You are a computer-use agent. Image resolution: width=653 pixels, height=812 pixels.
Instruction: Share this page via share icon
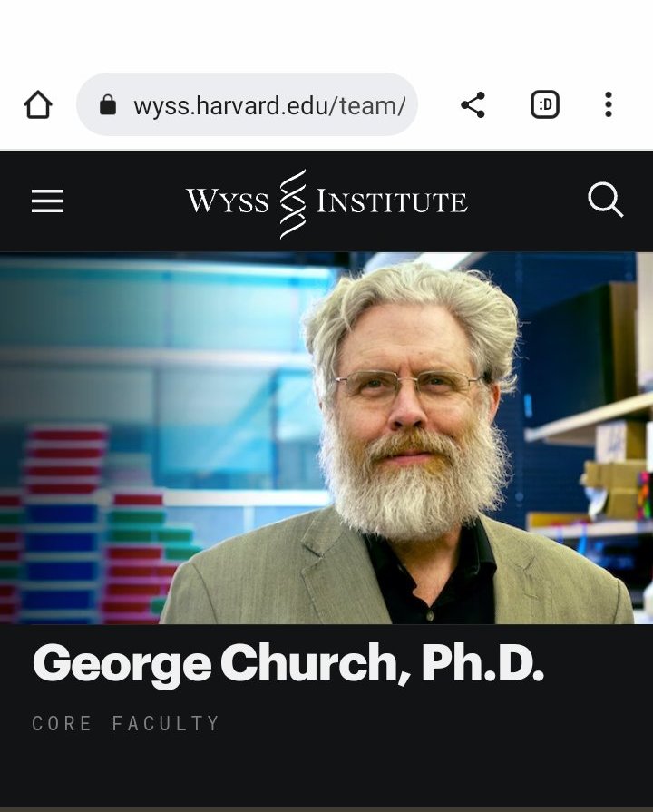473,105
